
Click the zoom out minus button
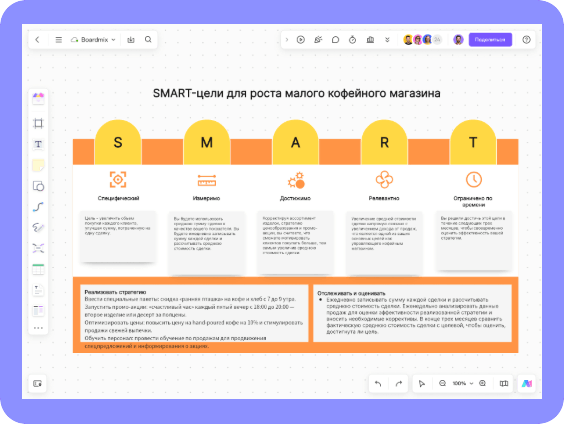pos(442,383)
